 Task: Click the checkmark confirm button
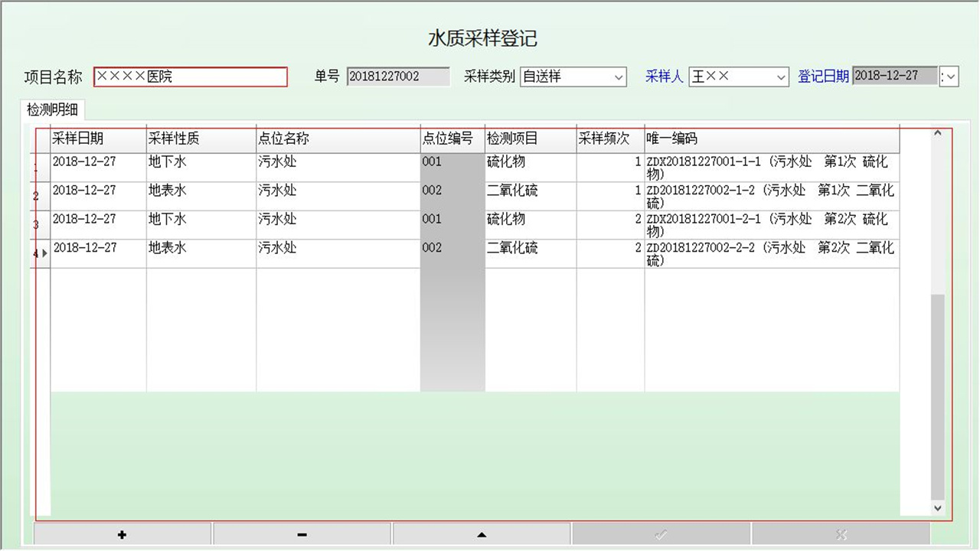point(661,535)
